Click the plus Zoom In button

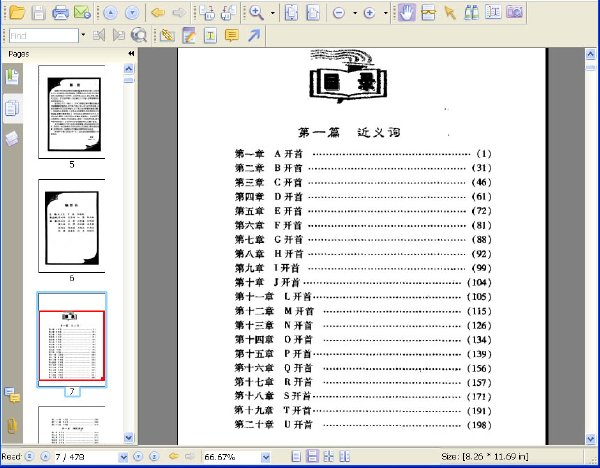coord(369,13)
